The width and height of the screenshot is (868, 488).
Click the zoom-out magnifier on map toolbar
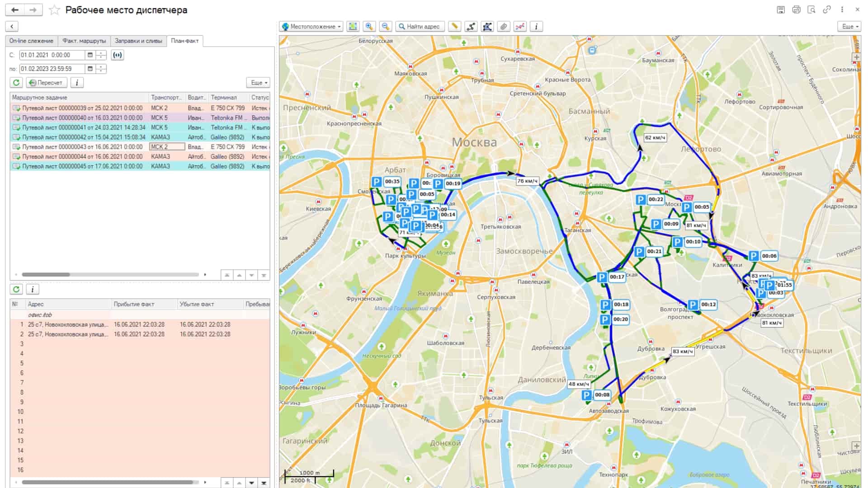point(385,27)
